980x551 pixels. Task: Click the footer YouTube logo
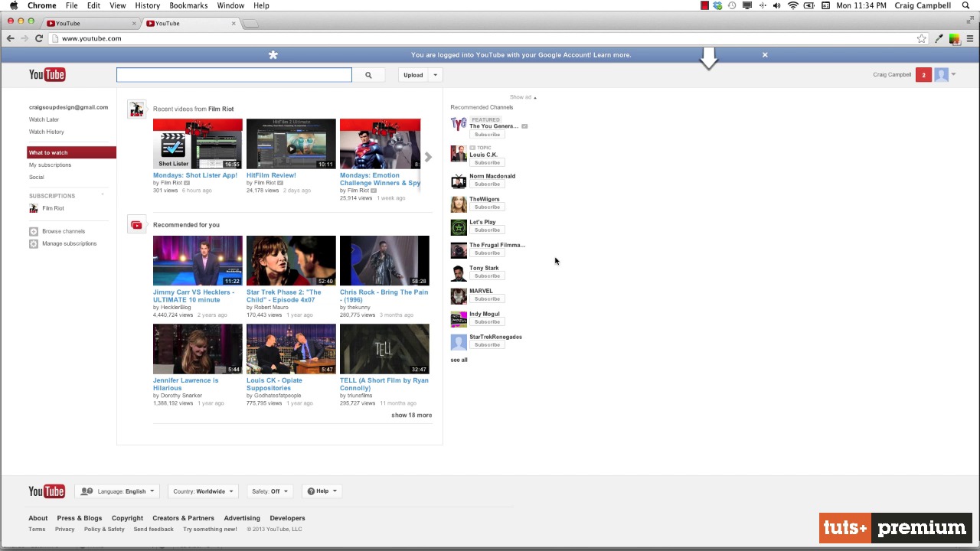click(x=47, y=491)
